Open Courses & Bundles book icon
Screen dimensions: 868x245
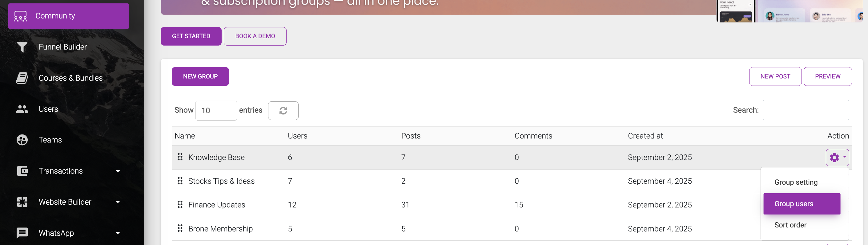[22, 78]
